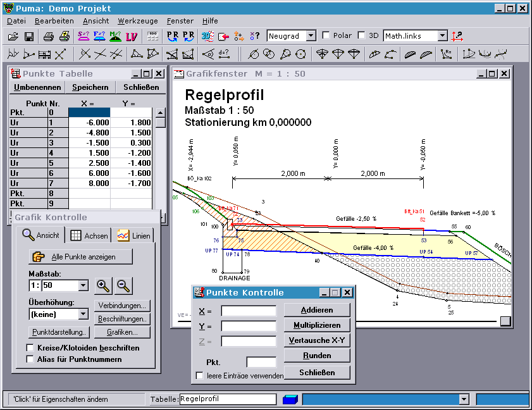
Task: Click the Addieren button
Action: 317,310
